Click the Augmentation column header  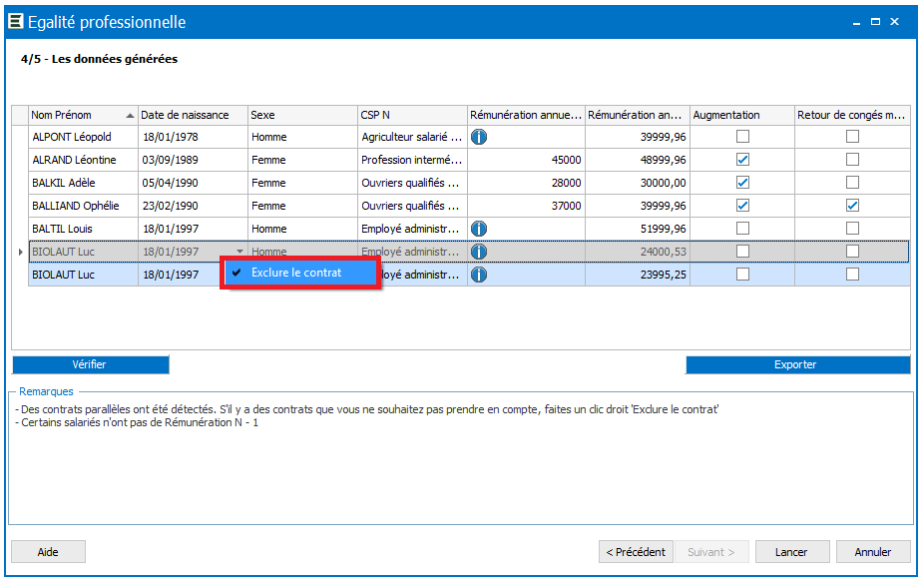[742, 116]
